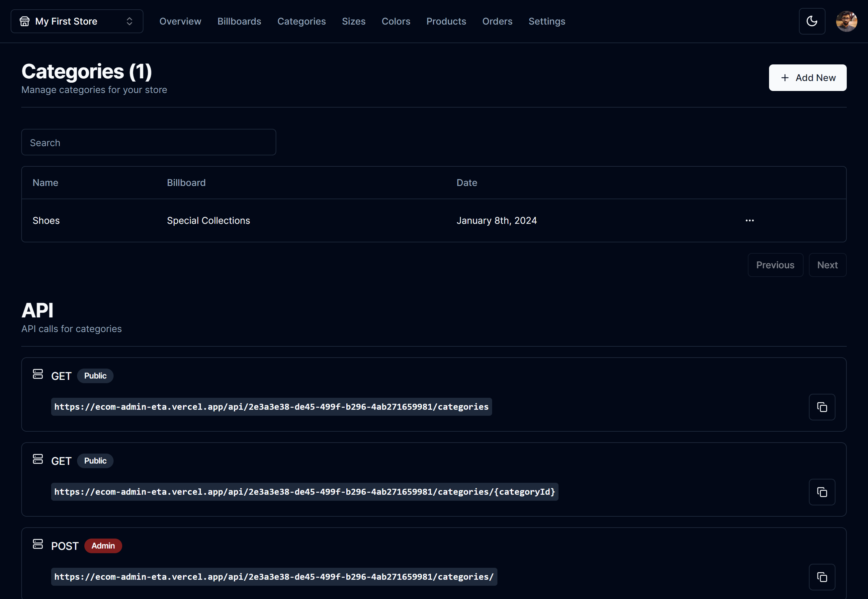Click the Next pagination button
868x599 pixels.
(x=827, y=265)
